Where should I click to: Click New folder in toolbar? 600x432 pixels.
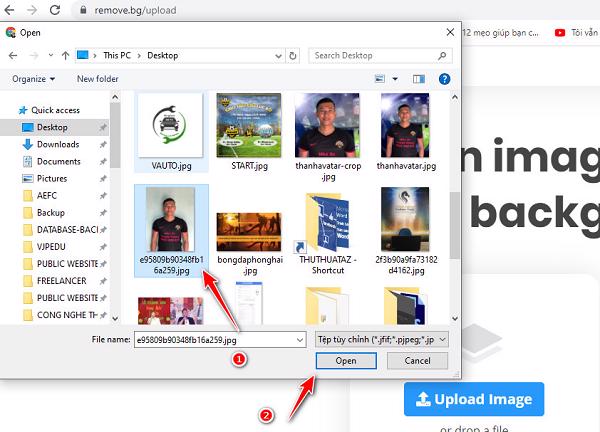click(98, 78)
